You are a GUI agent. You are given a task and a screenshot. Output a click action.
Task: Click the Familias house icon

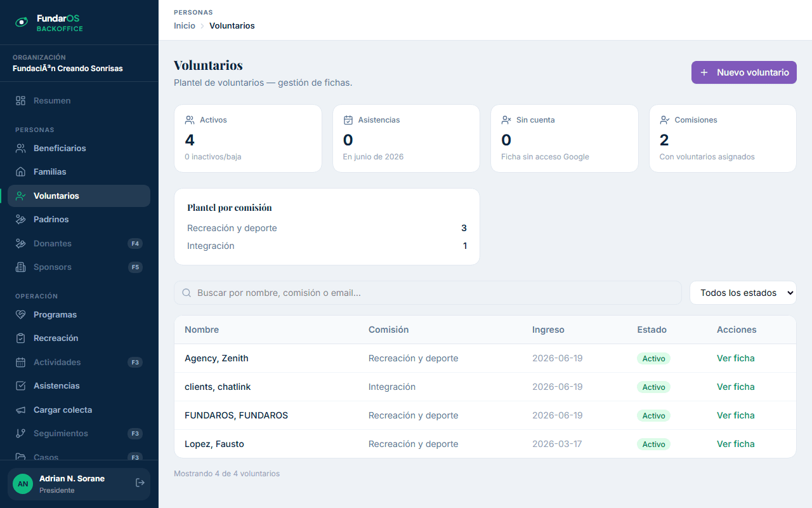(21, 171)
